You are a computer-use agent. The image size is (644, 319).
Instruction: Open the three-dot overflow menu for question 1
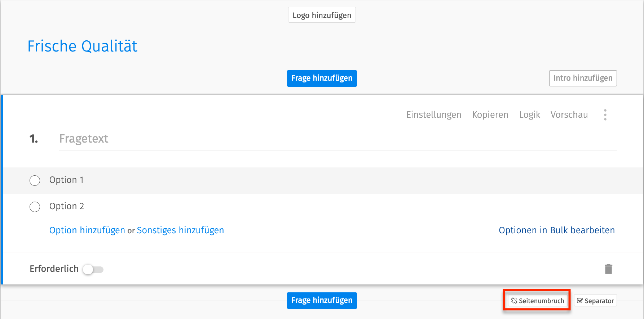(x=605, y=114)
